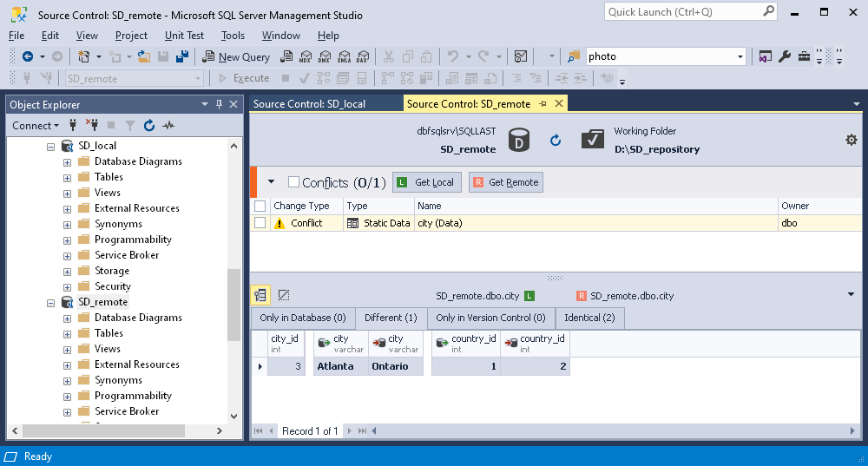Viewport: 868px width, 466px height.
Task: Select the Identical (2) tab
Action: click(589, 318)
